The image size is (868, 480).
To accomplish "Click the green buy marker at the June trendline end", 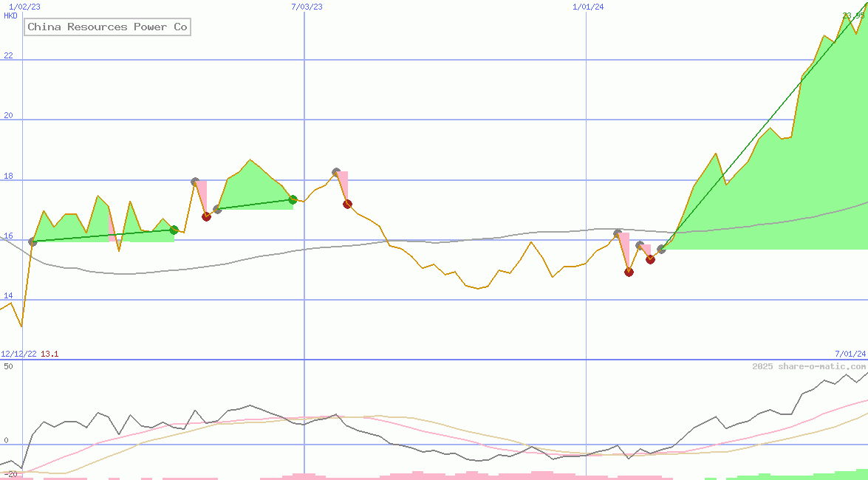I will coord(293,199).
